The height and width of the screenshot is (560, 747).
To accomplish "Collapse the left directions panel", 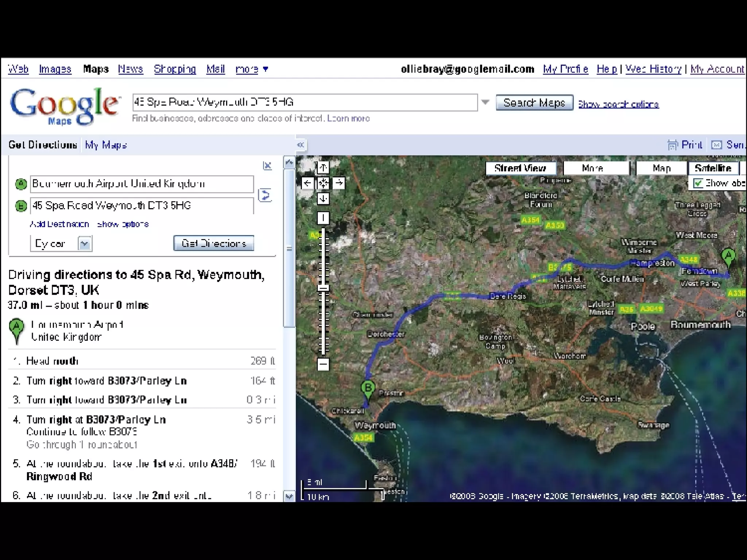I will point(300,145).
